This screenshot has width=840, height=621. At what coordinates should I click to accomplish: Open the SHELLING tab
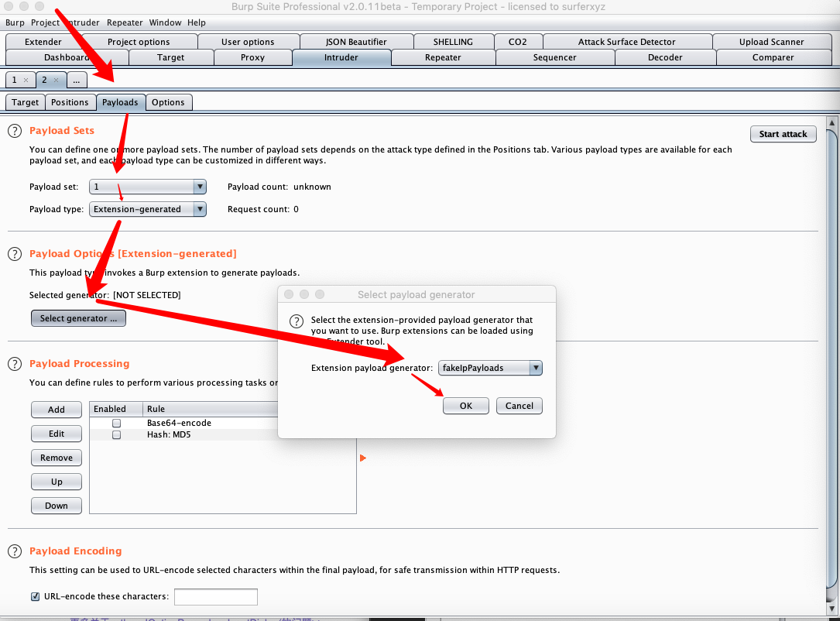(453, 42)
